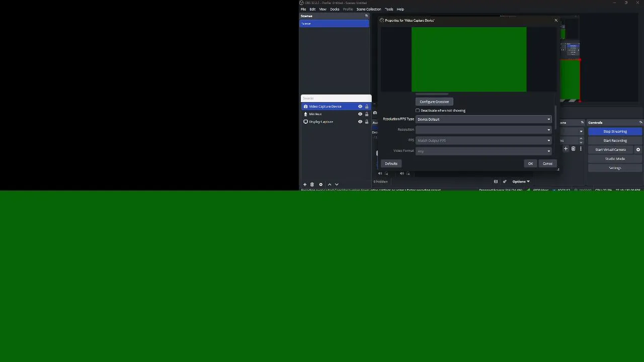The width and height of the screenshot is (644, 362).
Task: Remove selected source with trash icon
Action: [312, 185]
